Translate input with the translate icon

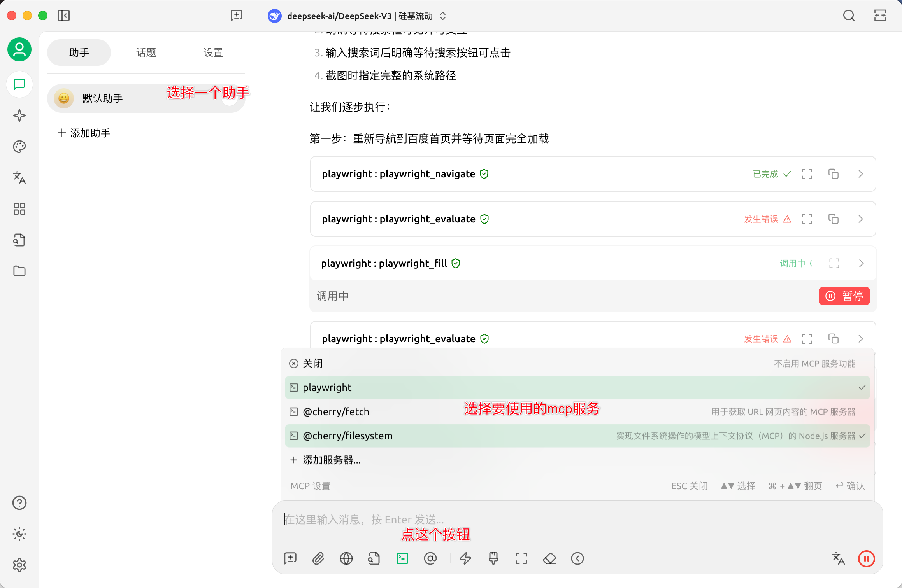[839, 558]
